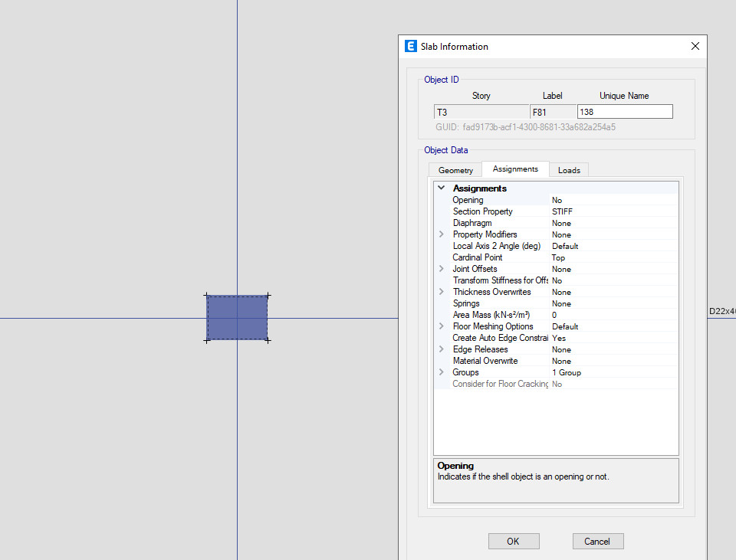Expand the Property Modifiers row
The image size is (736, 560).
tap(441, 234)
